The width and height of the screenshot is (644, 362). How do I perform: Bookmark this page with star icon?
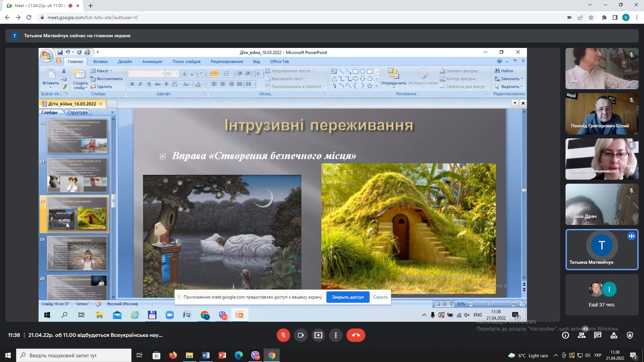[x=591, y=17]
